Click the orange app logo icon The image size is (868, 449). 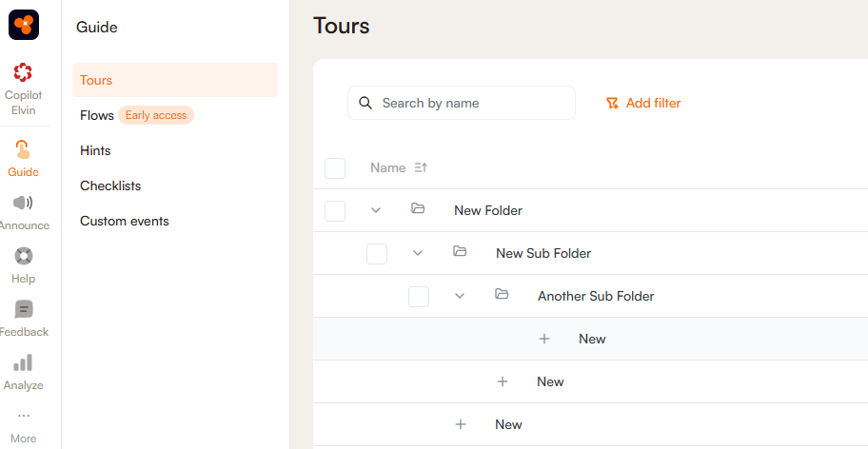pos(24,25)
